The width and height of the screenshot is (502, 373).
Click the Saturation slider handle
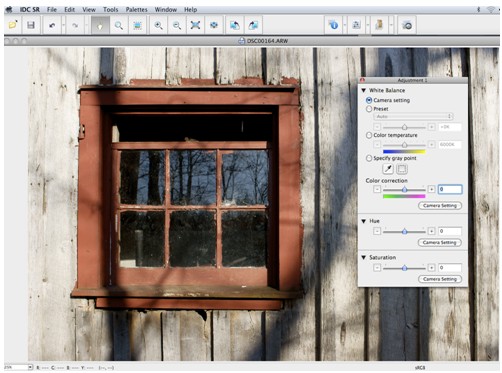click(x=404, y=268)
